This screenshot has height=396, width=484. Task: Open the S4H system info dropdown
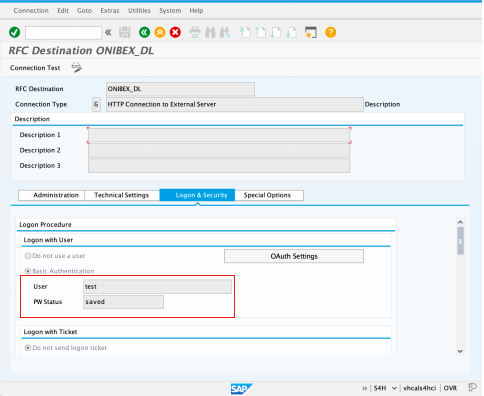tap(394, 388)
